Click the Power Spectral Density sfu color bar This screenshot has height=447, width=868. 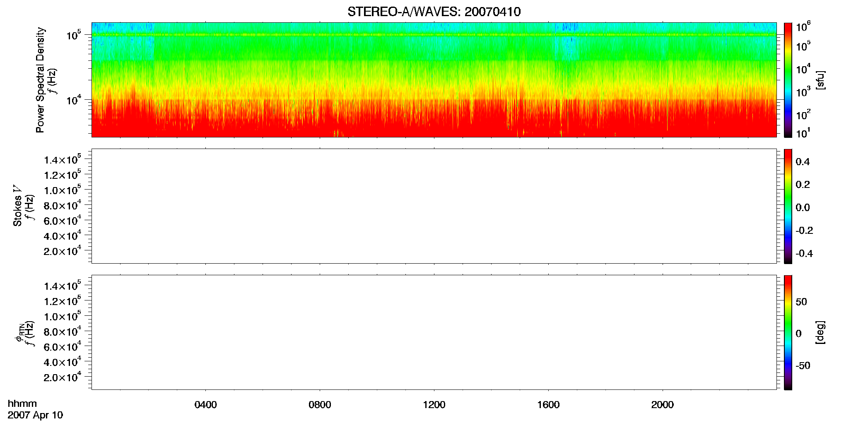pos(788,79)
